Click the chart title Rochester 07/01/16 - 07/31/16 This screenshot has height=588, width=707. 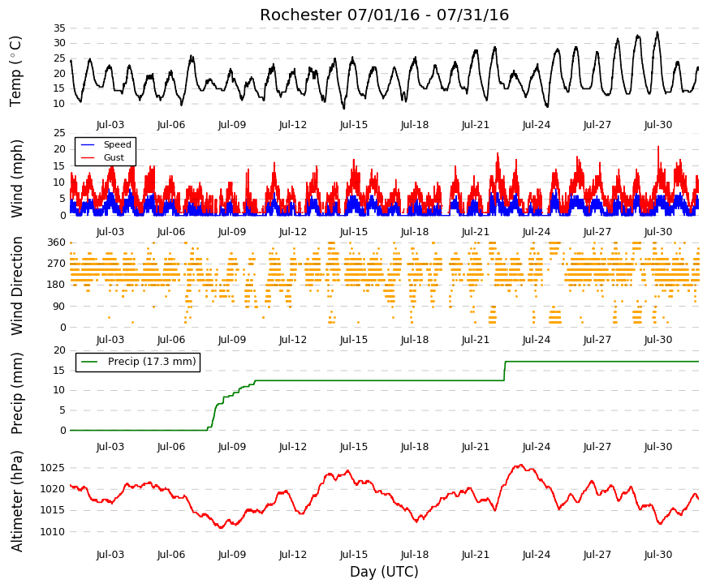pyautogui.click(x=384, y=15)
